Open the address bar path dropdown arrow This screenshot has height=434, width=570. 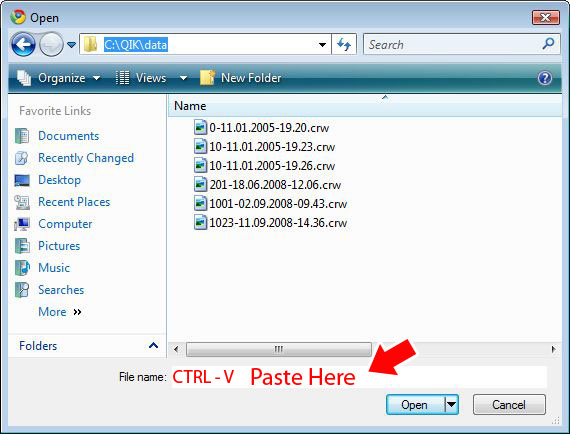pyautogui.click(x=322, y=45)
